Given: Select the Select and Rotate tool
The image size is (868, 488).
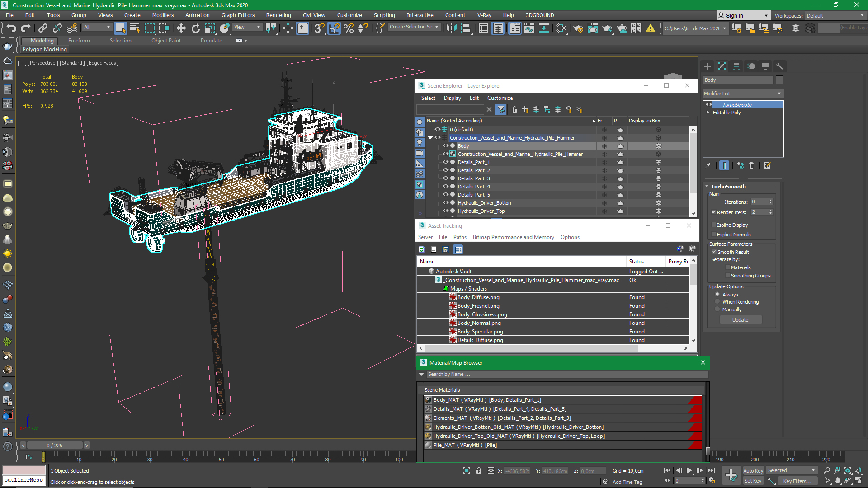Looking at the screenshot, I should pos(195,28).
